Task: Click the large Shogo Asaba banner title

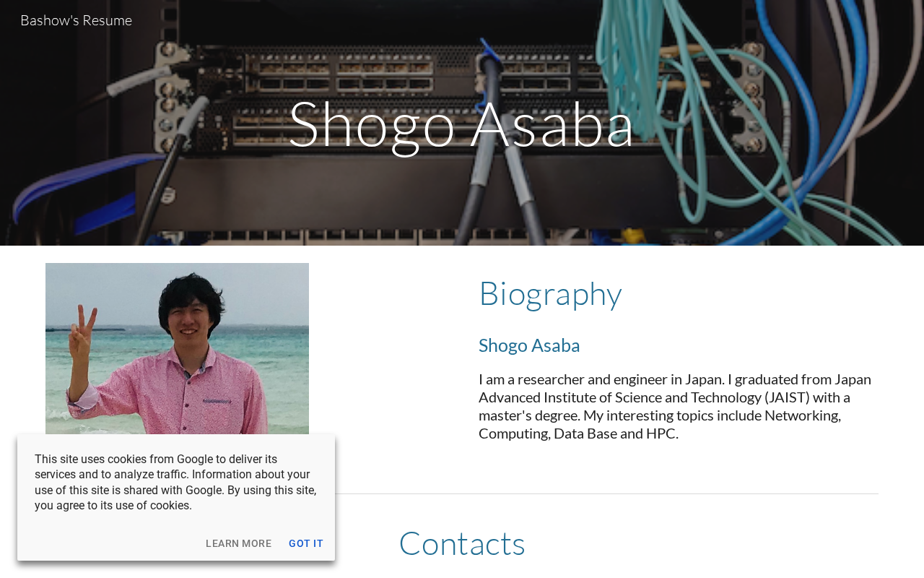Action: [461, 124]
